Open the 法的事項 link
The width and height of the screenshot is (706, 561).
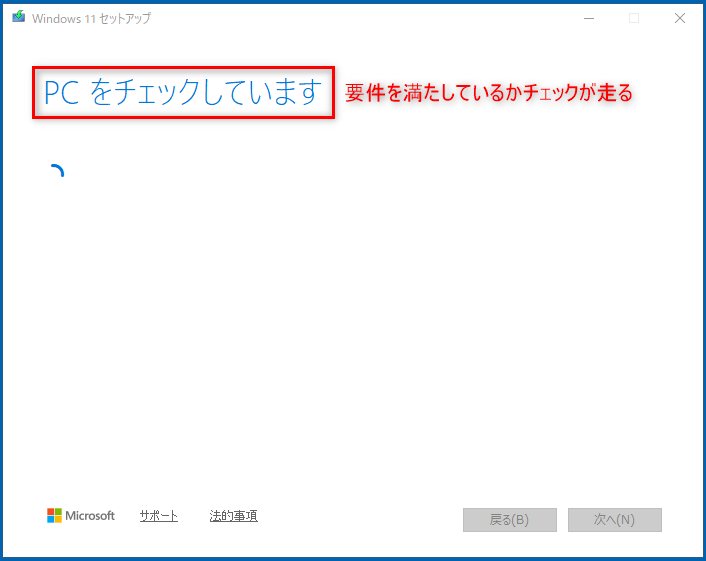[233, 516]
